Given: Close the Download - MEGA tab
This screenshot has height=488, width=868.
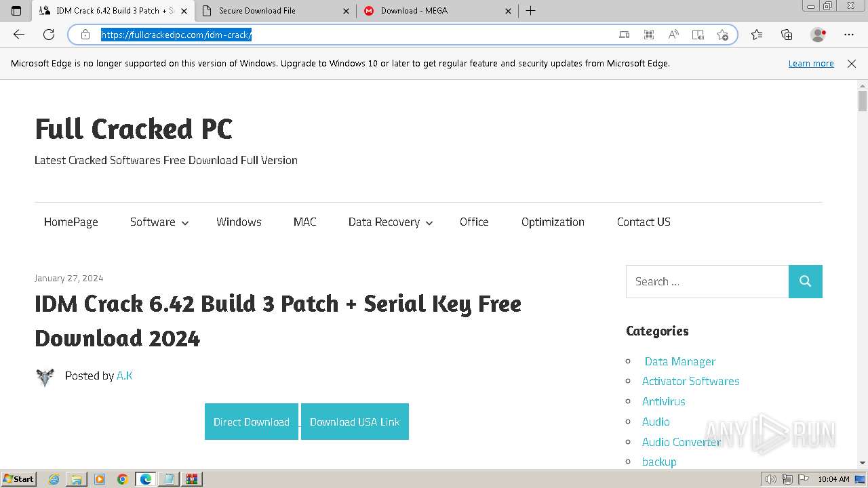Looking at the screenshot, I should (x=508, y=11).
